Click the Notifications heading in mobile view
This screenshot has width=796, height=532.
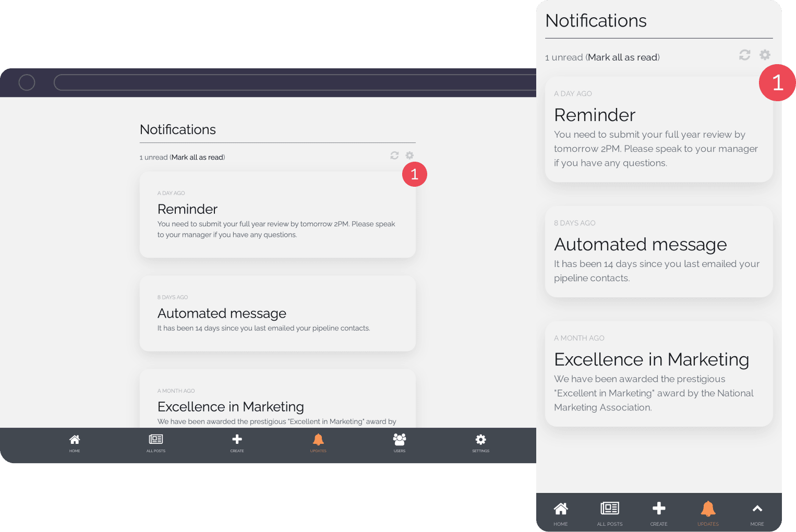tap(596, 21)
